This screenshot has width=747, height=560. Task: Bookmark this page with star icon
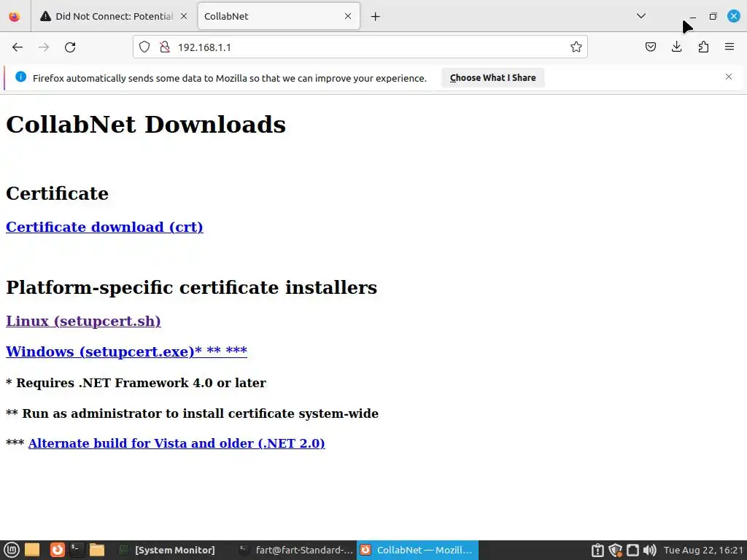point(576,47)
